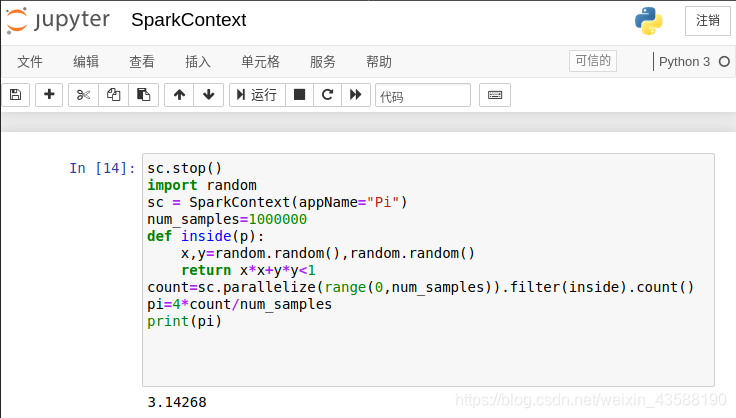736x418 pixels.
Task: Open the 查看 menu
Action: point(142,61)
